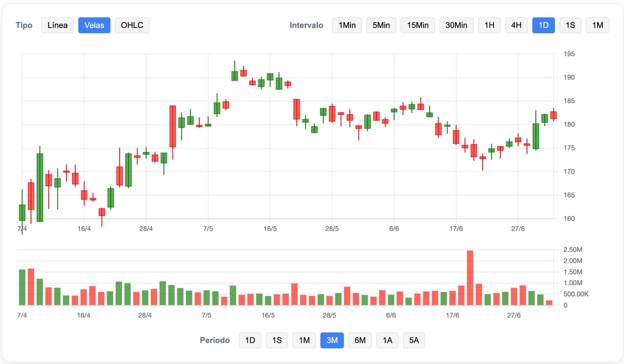Set the interval to 4H

[x=516, y=25]
